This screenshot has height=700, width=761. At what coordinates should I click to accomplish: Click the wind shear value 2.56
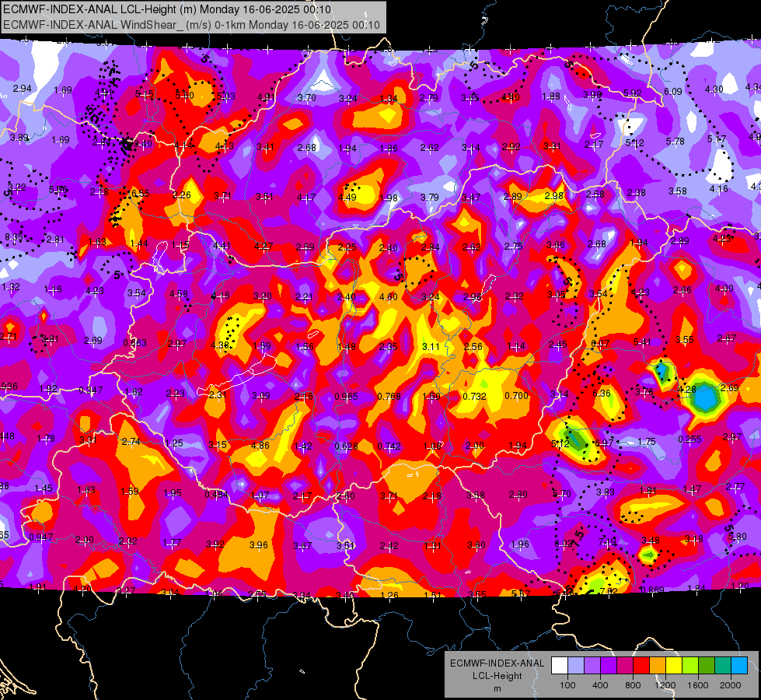click(x=473, y=347)
